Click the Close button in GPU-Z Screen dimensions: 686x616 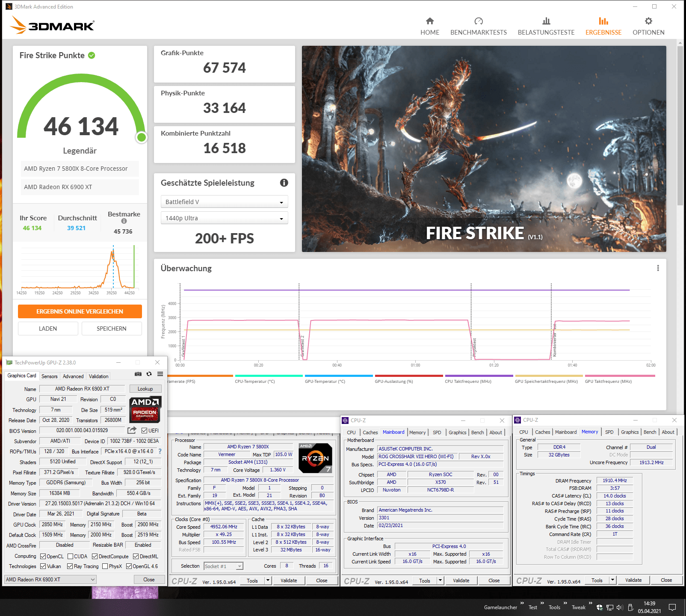[x=149, y=580]
